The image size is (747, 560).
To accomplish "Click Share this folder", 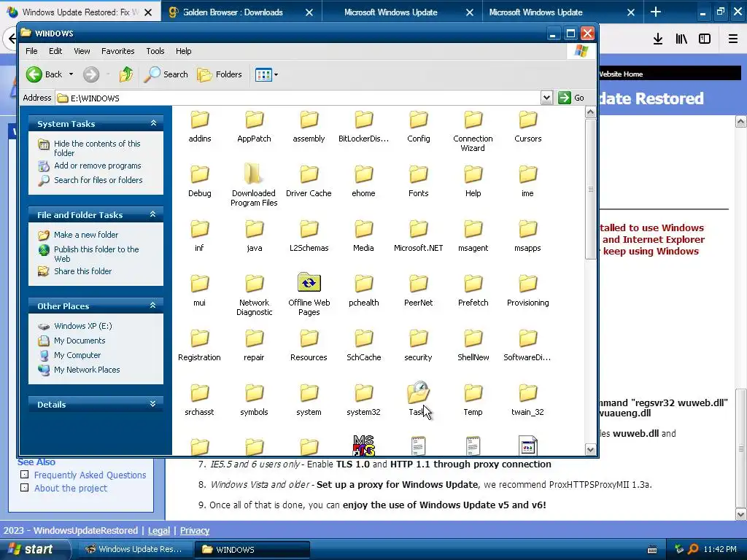I will [83, 271].
